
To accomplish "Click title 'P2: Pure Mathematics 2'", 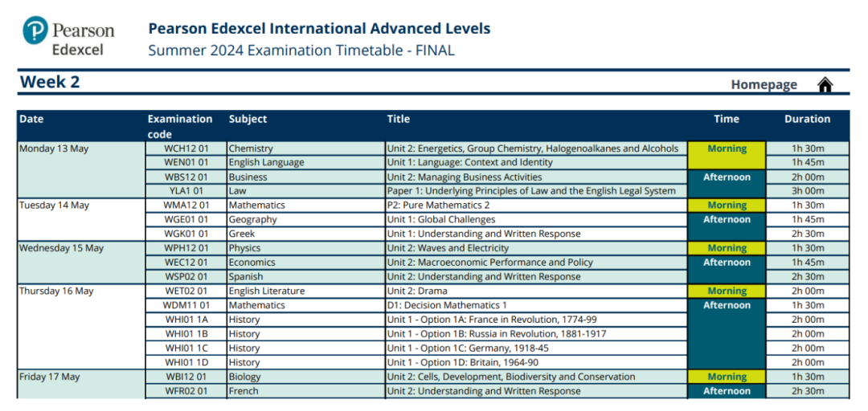I will tap(439, 205).
